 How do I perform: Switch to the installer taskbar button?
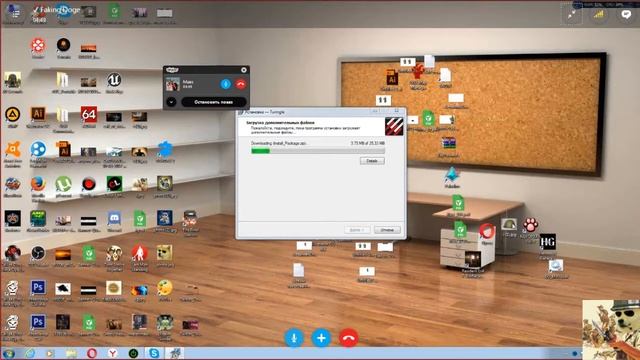(175, 353)
